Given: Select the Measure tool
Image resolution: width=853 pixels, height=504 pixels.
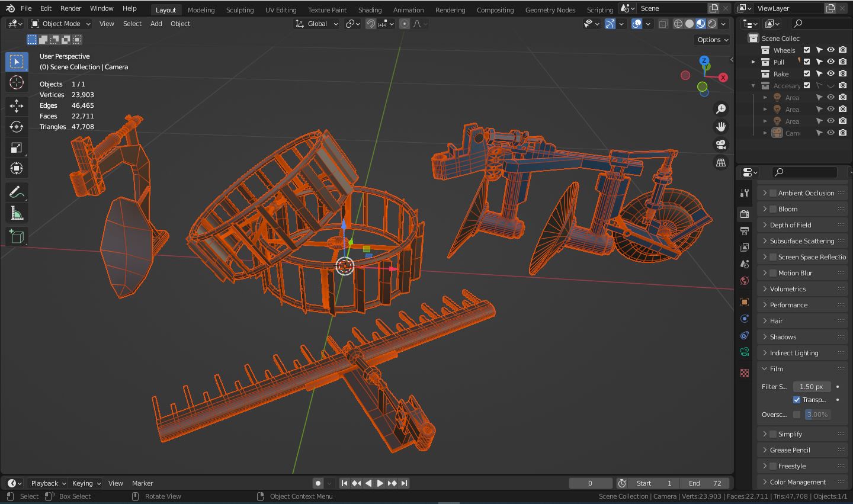Looking at the screenshot, I should tap(17, 213).
